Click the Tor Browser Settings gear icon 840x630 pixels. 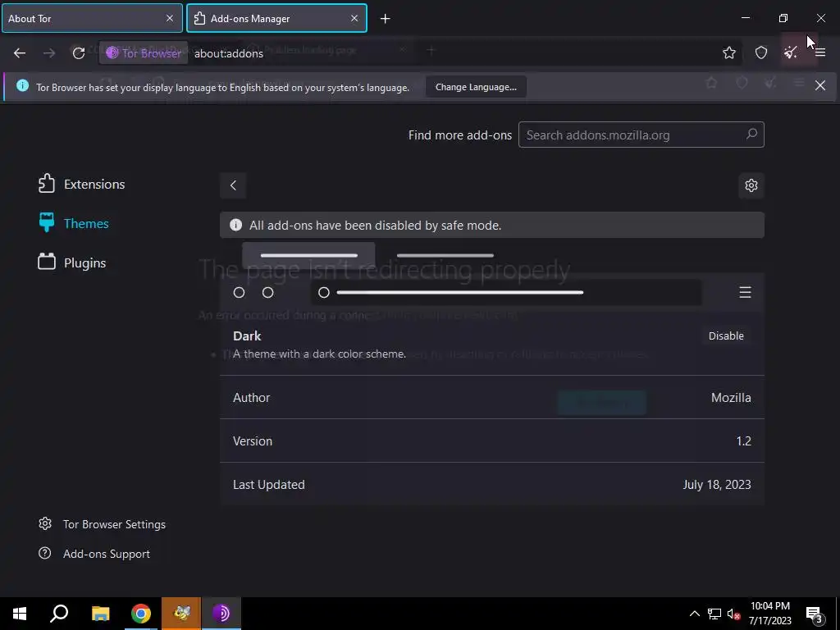coord(45,523)
